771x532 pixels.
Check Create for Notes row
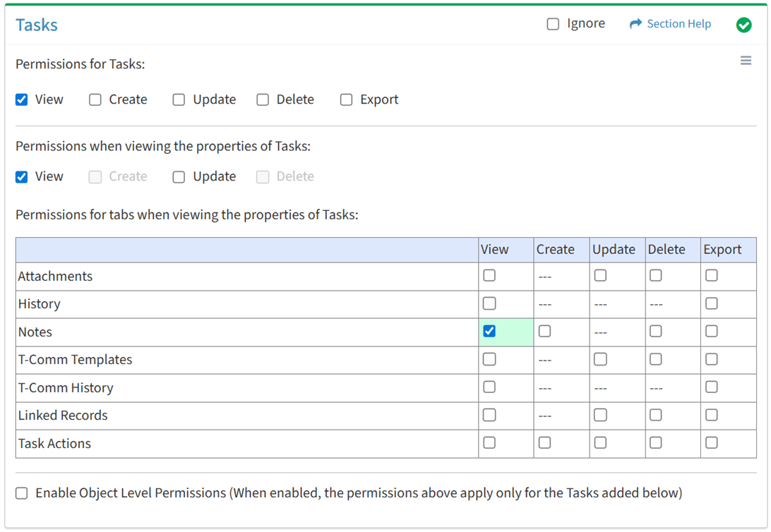click(544, 331)
